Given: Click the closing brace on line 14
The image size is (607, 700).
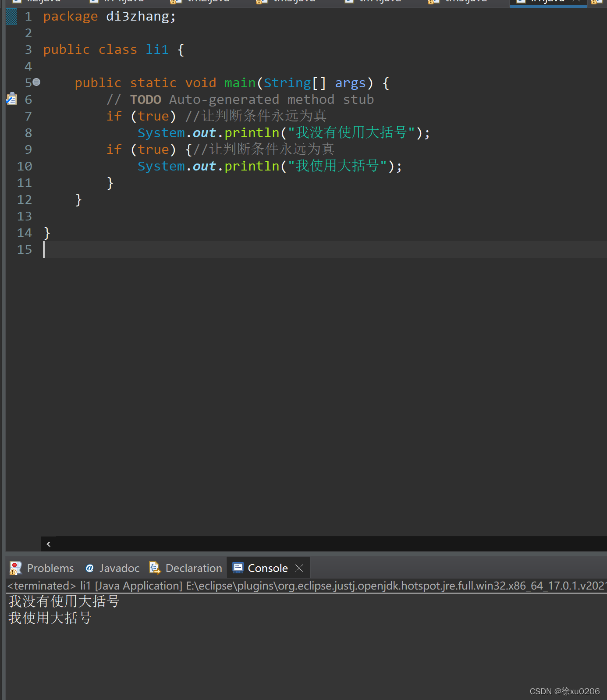Looking at the screenshot, I should point(47,233).
